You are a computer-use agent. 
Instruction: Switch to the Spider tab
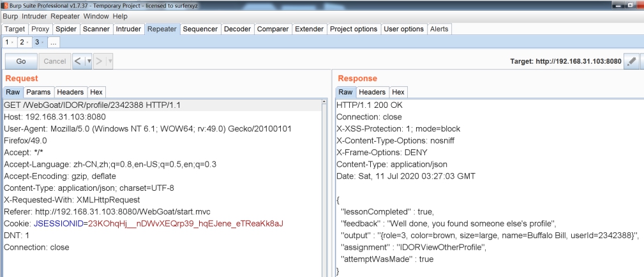(x=66, y=29)
